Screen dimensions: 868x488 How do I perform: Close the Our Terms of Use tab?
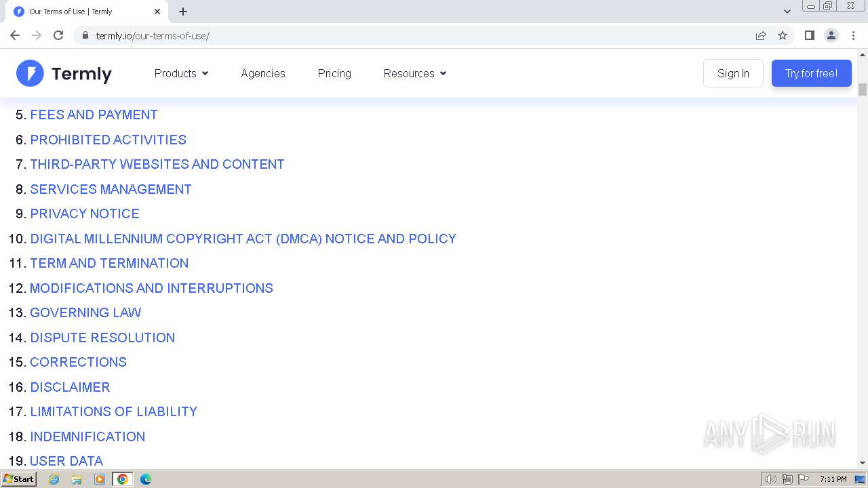click(157, 12)
